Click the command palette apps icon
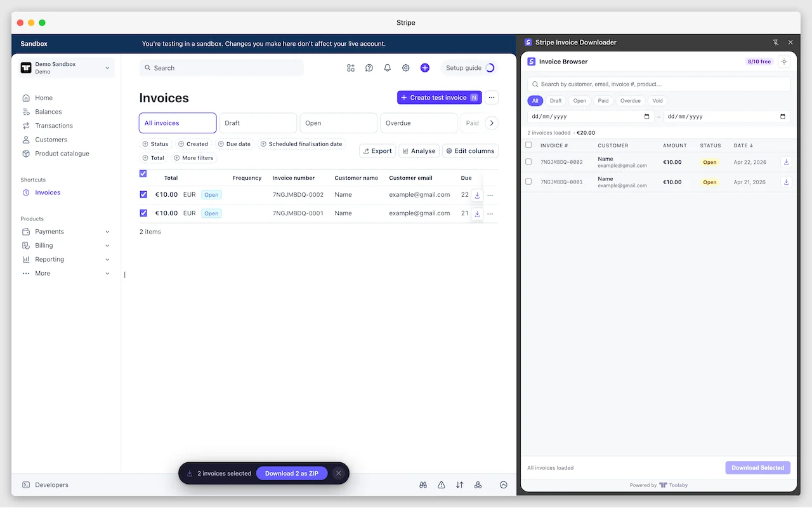The height and width of the screenshot is (508, 812). pyautogui.click(x=351, y=67)
